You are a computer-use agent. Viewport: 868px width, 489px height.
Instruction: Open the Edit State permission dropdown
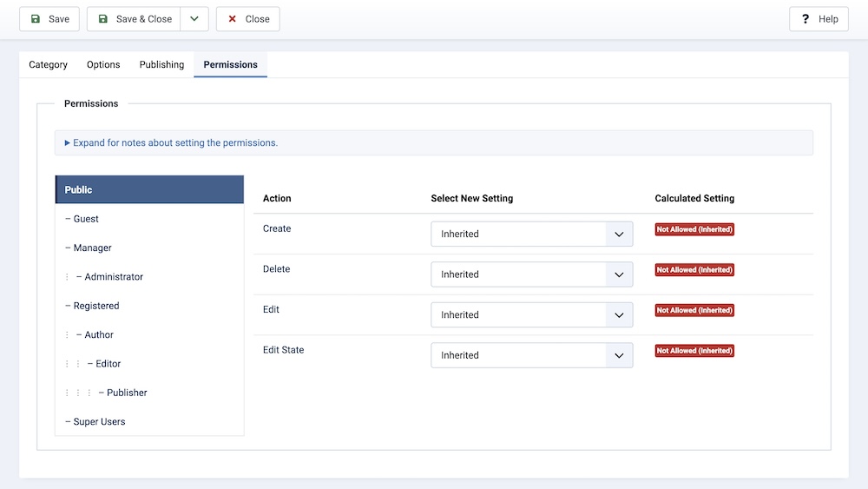point(531,355)
